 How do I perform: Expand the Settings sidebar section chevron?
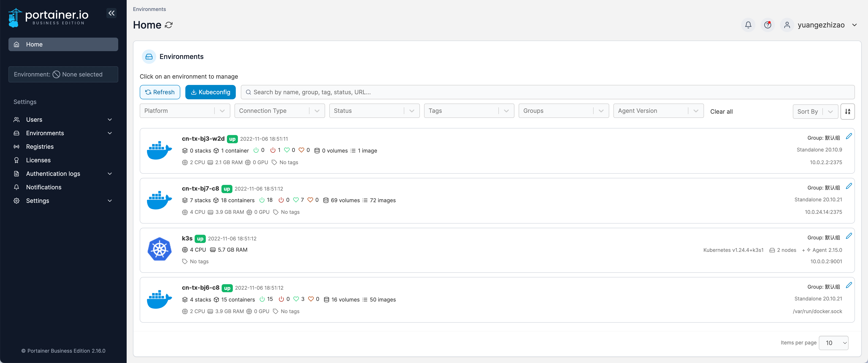[x=110, y=201]
